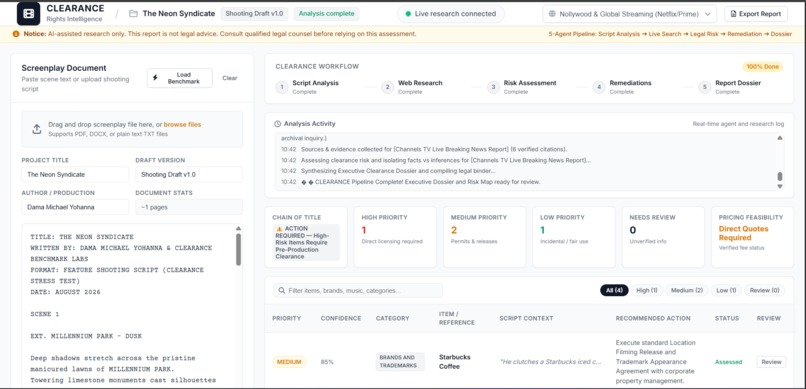Image resolution: width=806 pixels, height=389 pixels.
Task: Click the magnifier icon in filter box
Action: [x=282, y=290]
